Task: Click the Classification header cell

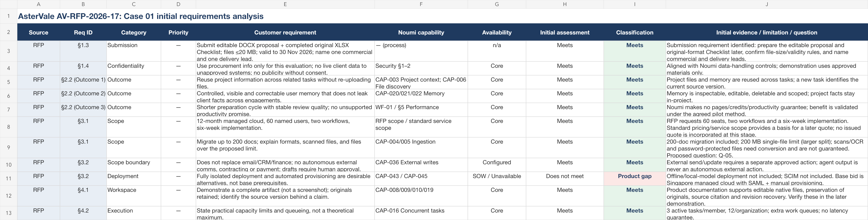Action: 634,32
